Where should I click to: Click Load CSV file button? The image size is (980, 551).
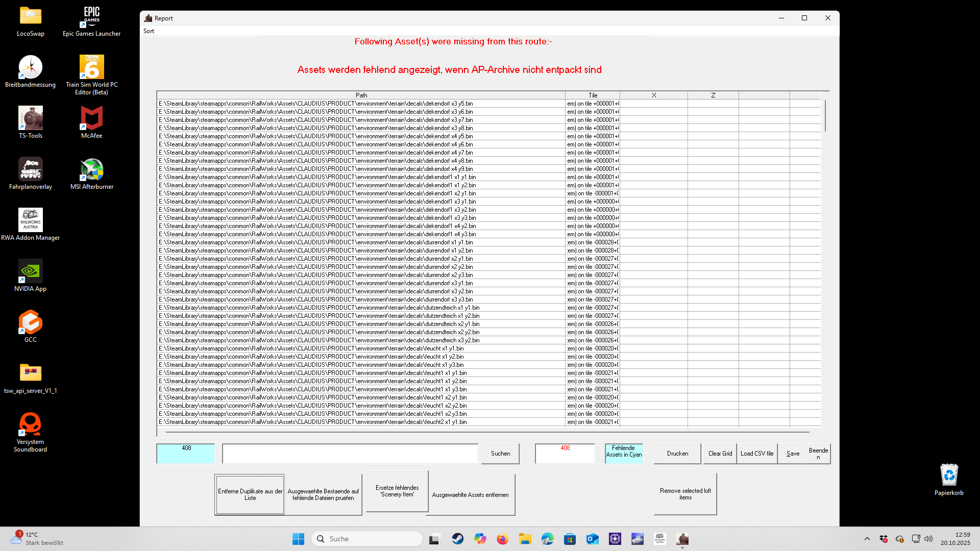[x=757, y=454]
